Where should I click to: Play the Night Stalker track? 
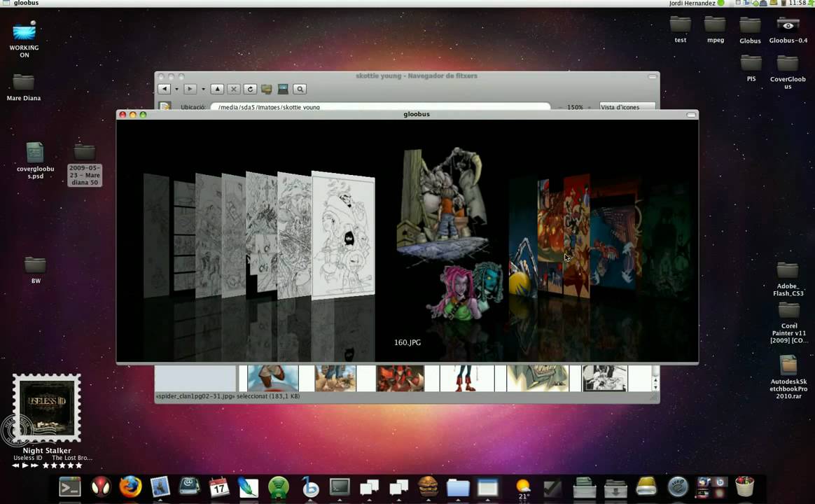point(25,465)
